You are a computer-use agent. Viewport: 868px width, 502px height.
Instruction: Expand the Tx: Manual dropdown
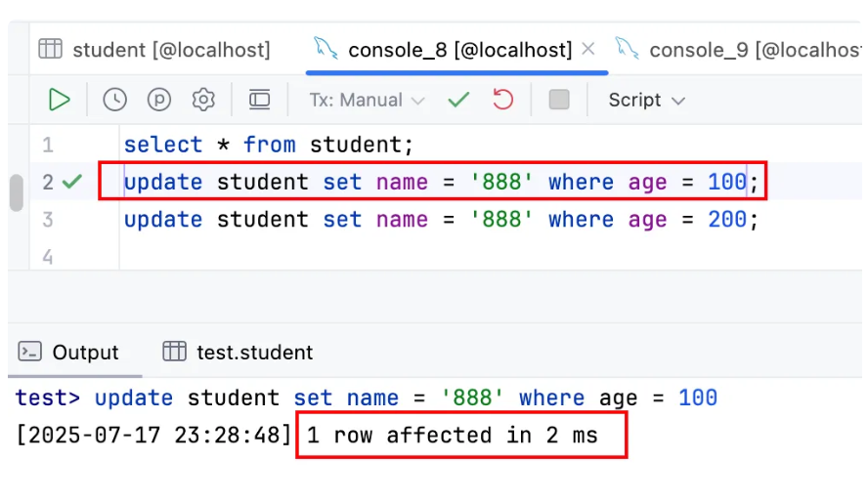coord(367,100)
